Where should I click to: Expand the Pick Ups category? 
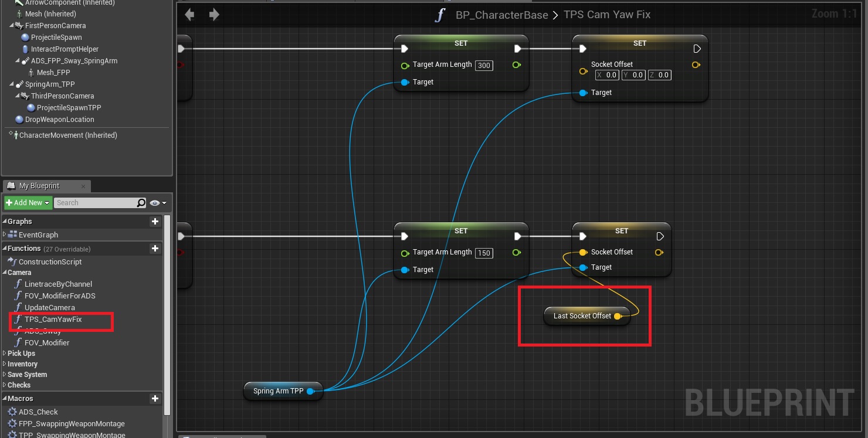coord(21,354)
